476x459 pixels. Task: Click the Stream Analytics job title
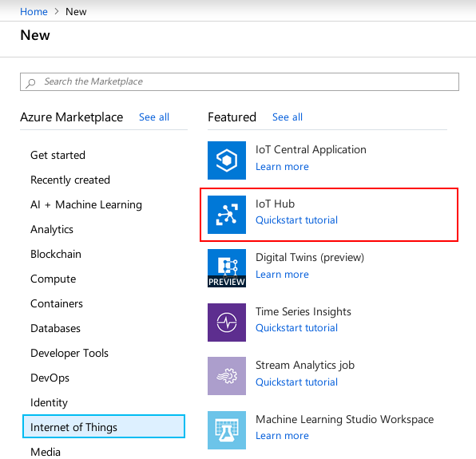point(305,366)
